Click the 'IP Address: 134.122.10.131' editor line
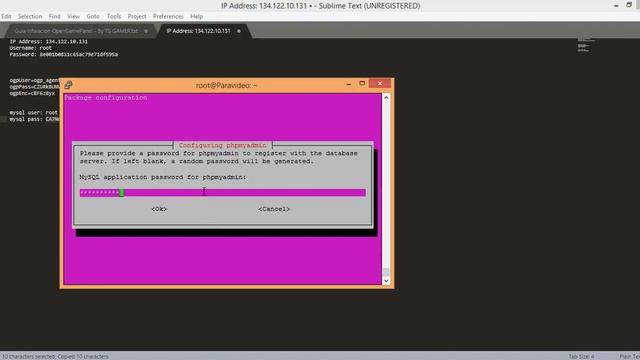The width and height of the screenshot is (640, 360). [x=49, y=42]
